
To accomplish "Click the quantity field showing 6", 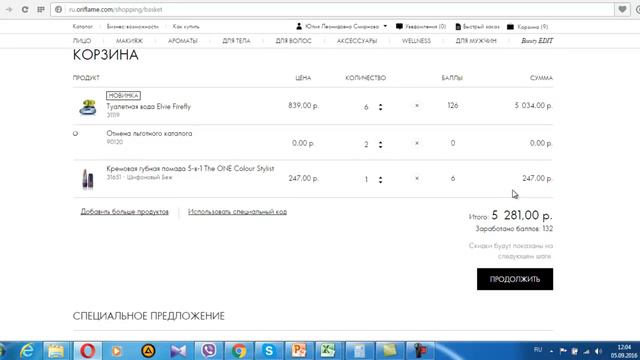I will pyautogui.click(x=366, y=107).
